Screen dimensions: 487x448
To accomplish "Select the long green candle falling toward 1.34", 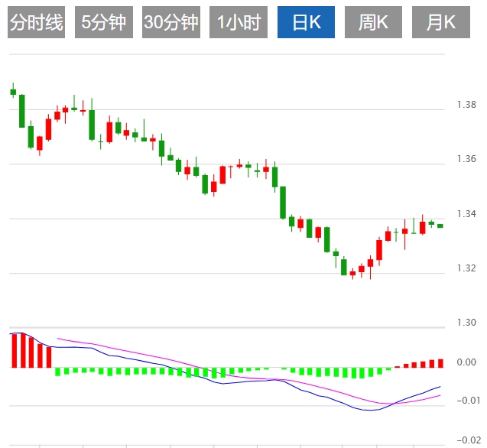I will click(283, 203).
